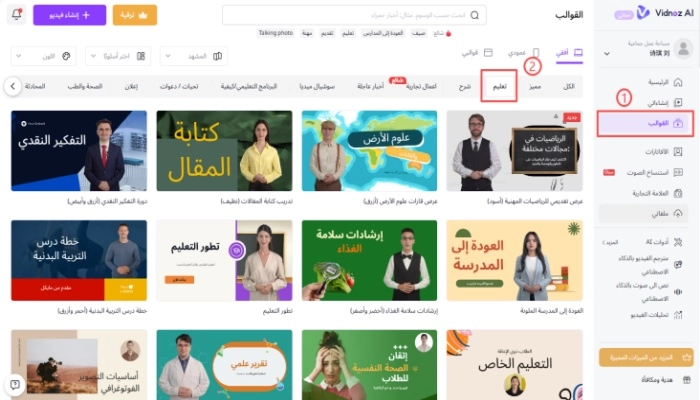The image size is (700, 400).
Task: Select أفقي horizontal orientation
Action: [x=569, y=53]
